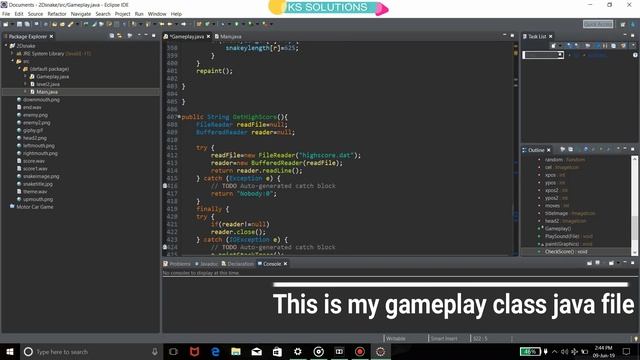Image resolution: width=640 pixels, height=360 pixels.
Task: Open the Run menu
Action: pos(139,14)
